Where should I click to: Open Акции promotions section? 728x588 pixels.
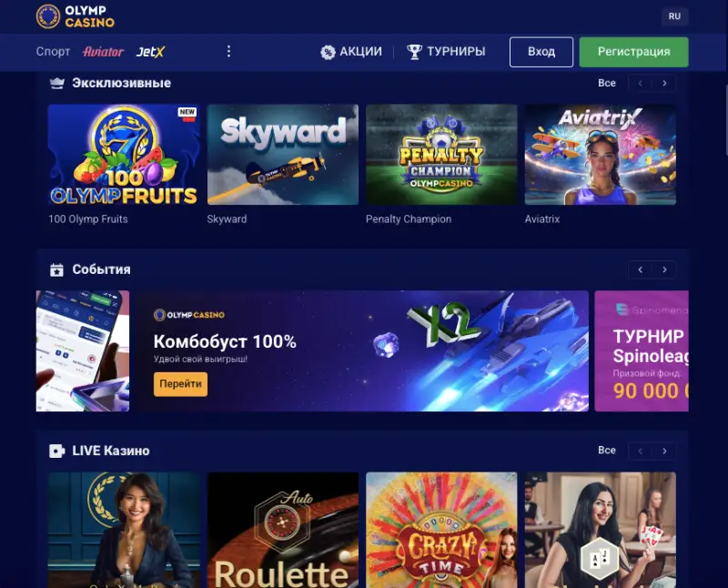point(351,52)
